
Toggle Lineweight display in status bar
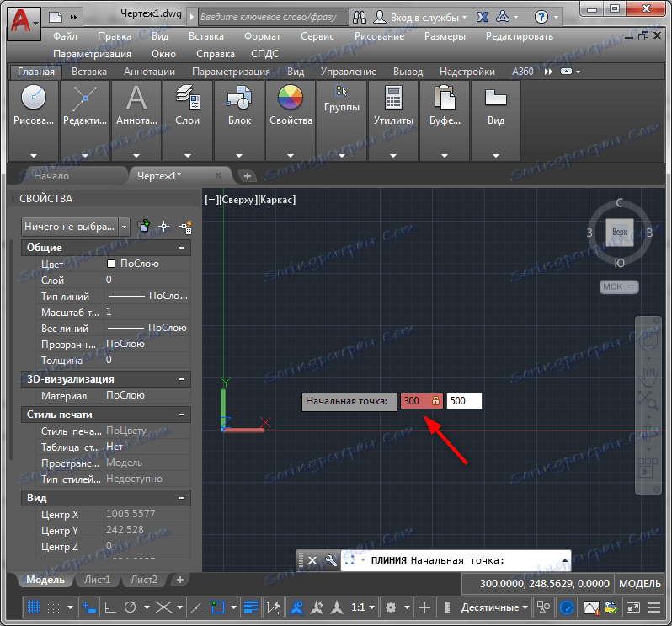click(x=251, y=607)
